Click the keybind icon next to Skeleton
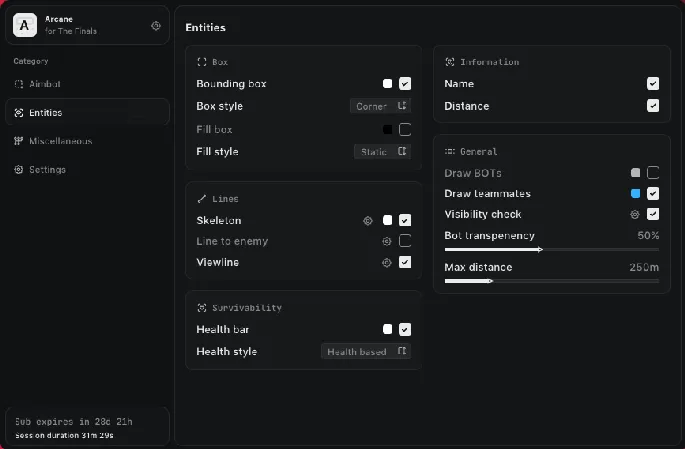 click(x=368, y=220)
